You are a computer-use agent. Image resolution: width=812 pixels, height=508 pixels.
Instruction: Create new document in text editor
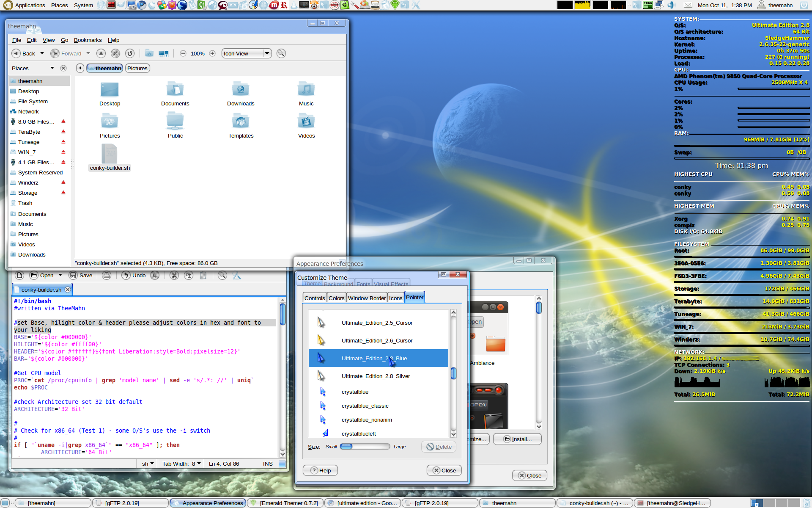19,276
